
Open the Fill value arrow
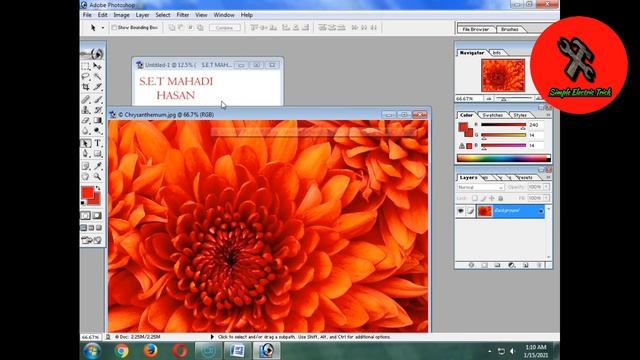click(x=546, y=198)
